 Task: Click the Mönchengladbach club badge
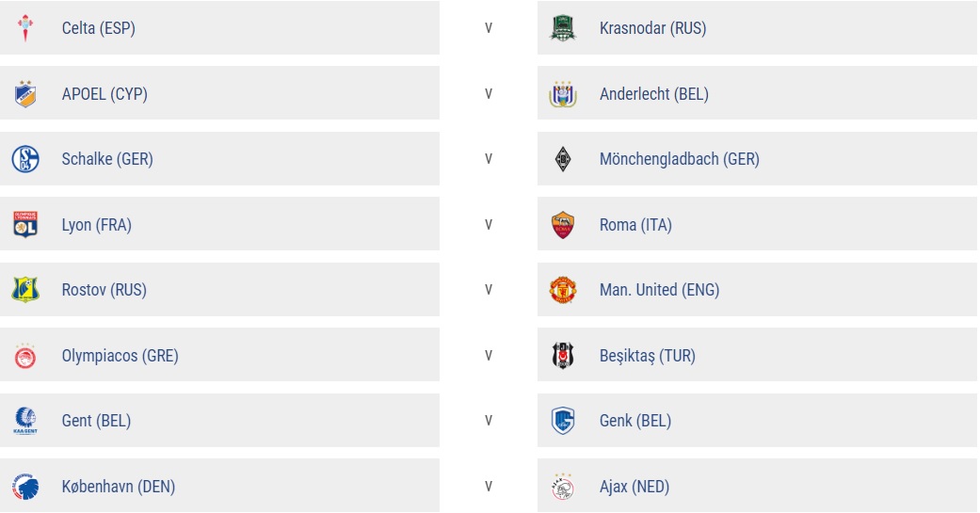(x=563, y=159)
